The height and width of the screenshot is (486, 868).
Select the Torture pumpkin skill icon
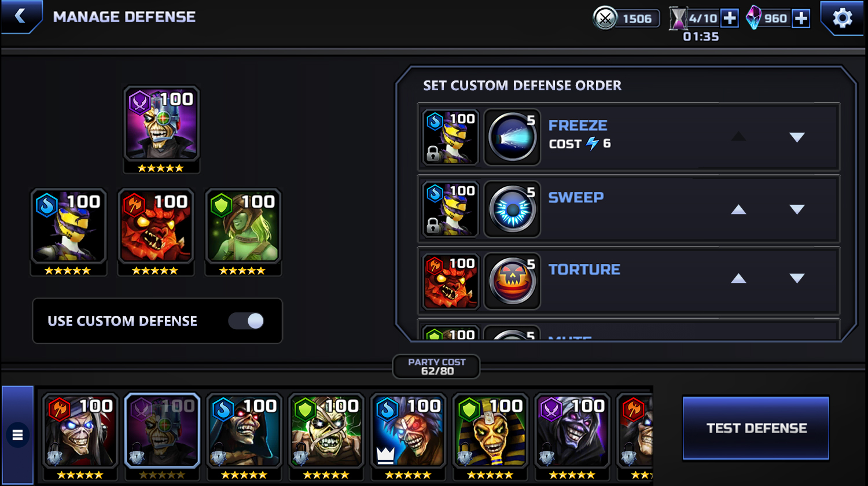point(512,281)
